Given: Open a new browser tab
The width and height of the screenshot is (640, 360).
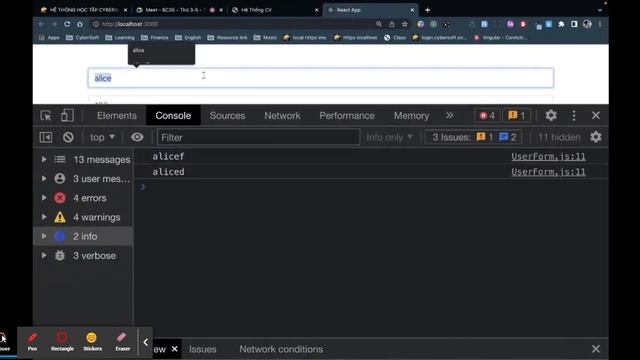Looking at the screenshot, I should pyautogui.click(x=427, y=10).
